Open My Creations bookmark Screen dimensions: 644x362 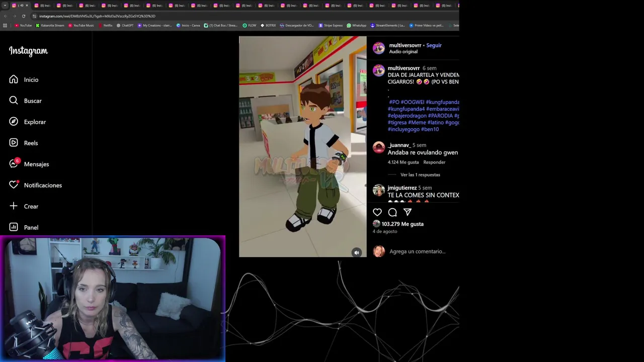point(155,25)
